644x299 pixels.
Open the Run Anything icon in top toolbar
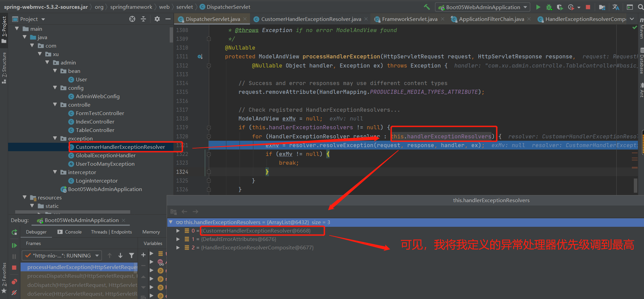(x=629, y=7)
